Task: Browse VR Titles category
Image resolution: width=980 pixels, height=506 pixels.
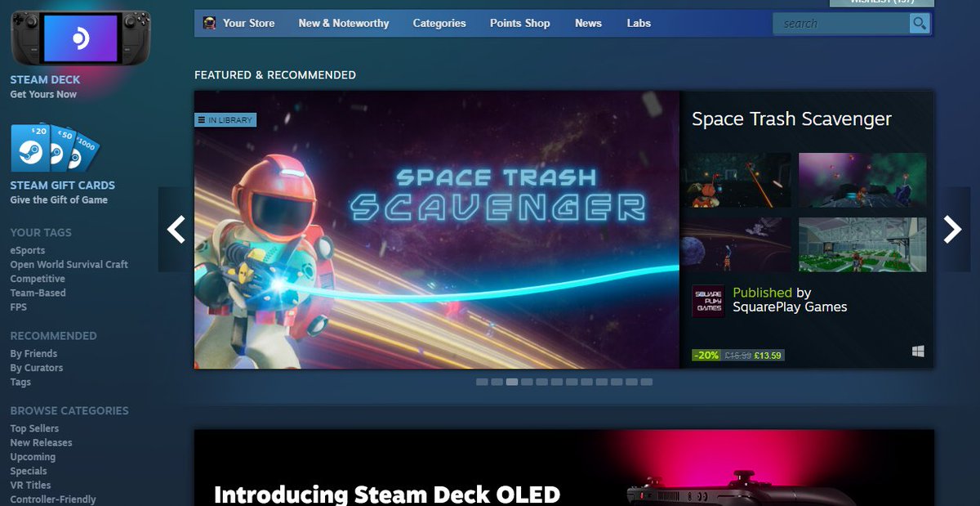Action: click(30, 485)
